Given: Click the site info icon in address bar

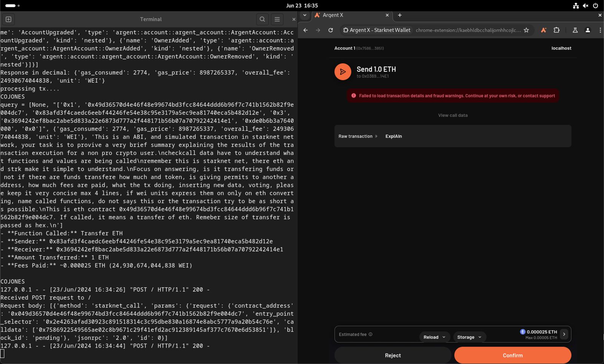Looking at the screenshot, I should pos(345,30).
